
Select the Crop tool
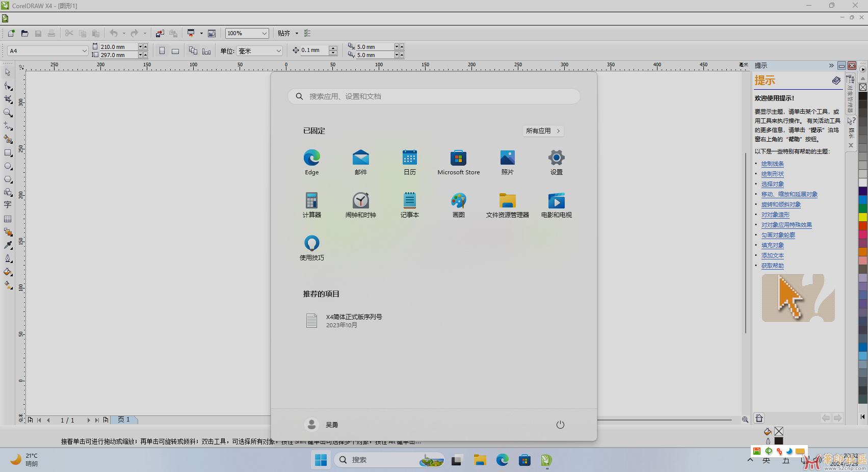8,99
